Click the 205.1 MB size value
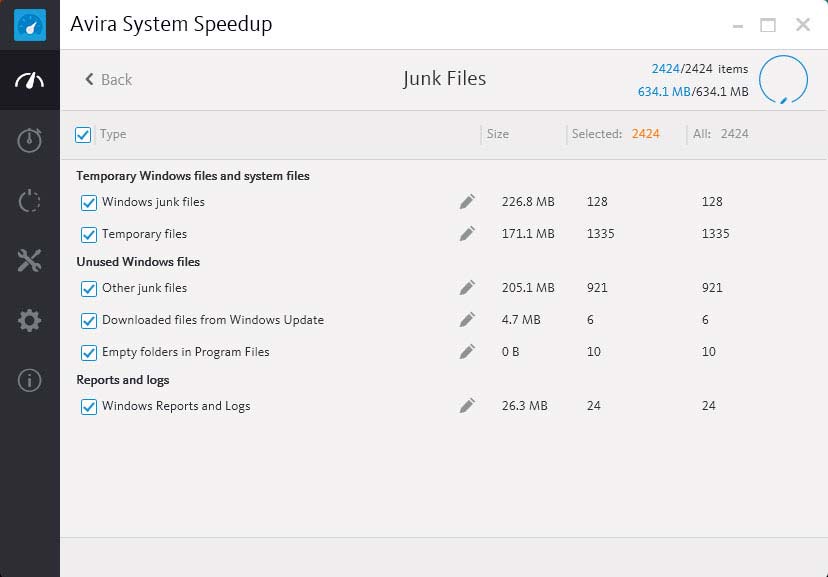828x577 pixels. (528, 288)
